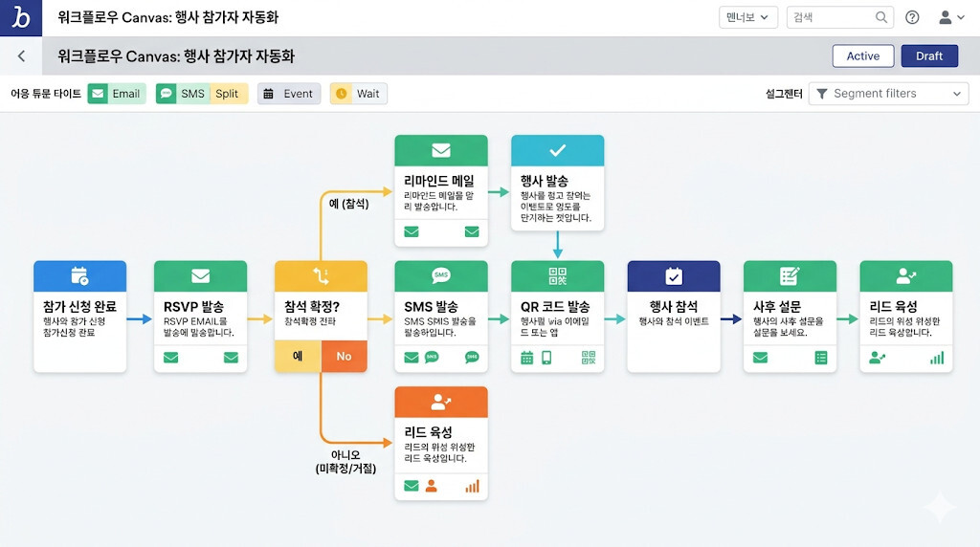Click envelope footer icon on 사후 설문 node
The height and width of the screenshot is (547, 980).
(760, 357)
